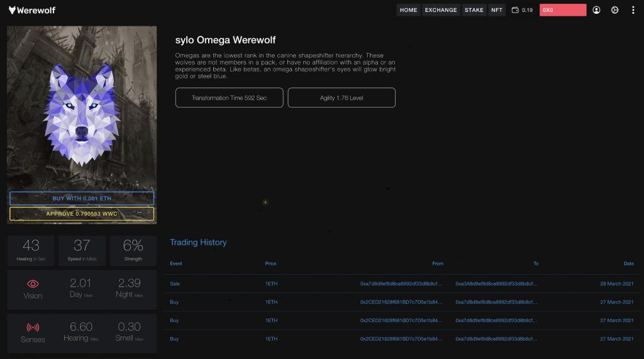644x359 pixels.
Task: Open the vertical three-dot menu
Action: click(633, 10)
